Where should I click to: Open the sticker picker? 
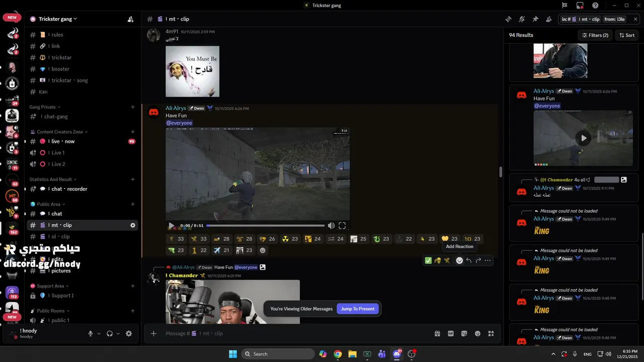[464, 333]
